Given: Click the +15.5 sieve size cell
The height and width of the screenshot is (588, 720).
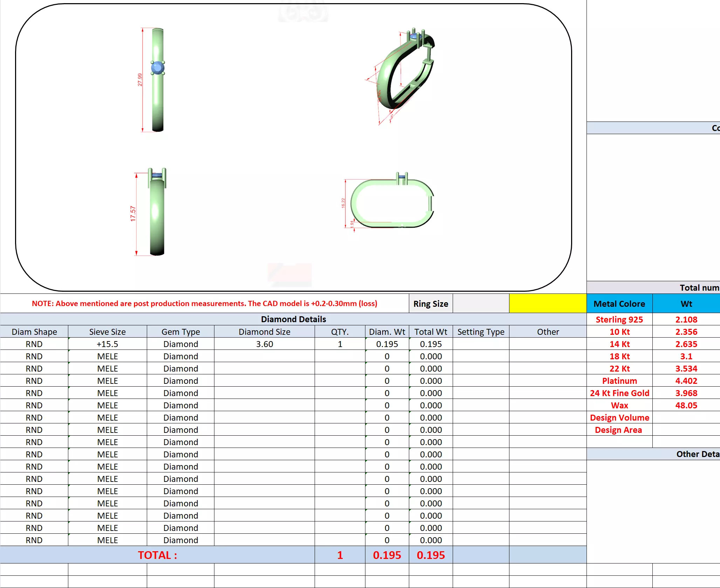Looking at the screenshot, I should (107, 344).
